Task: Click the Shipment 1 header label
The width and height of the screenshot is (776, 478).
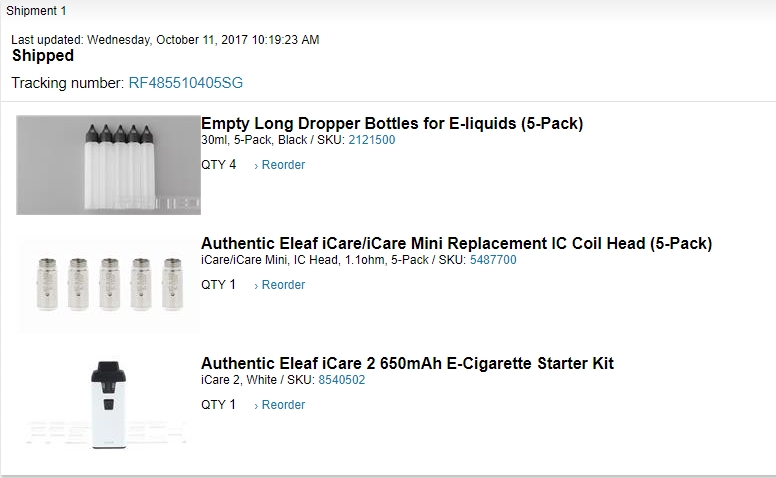Action: (x=36, y=11)
